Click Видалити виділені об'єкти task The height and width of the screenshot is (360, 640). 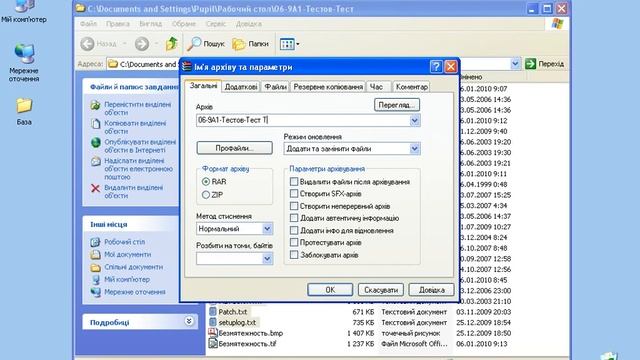pyautogui.click(x=133, y=191)
